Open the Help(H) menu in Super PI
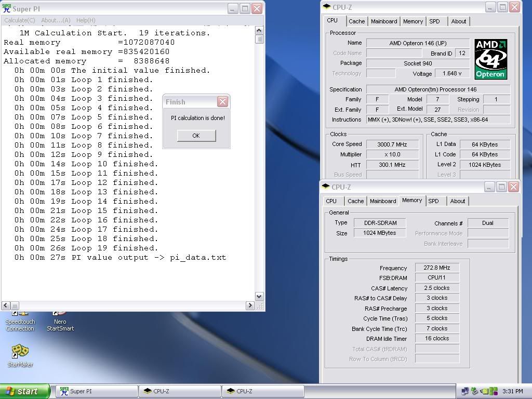Viewport: 532px width, 399px height. click(86, 20)
